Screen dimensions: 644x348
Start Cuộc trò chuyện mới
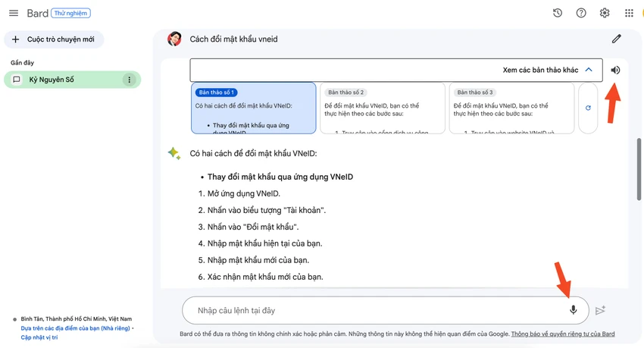tap(54, 39)
